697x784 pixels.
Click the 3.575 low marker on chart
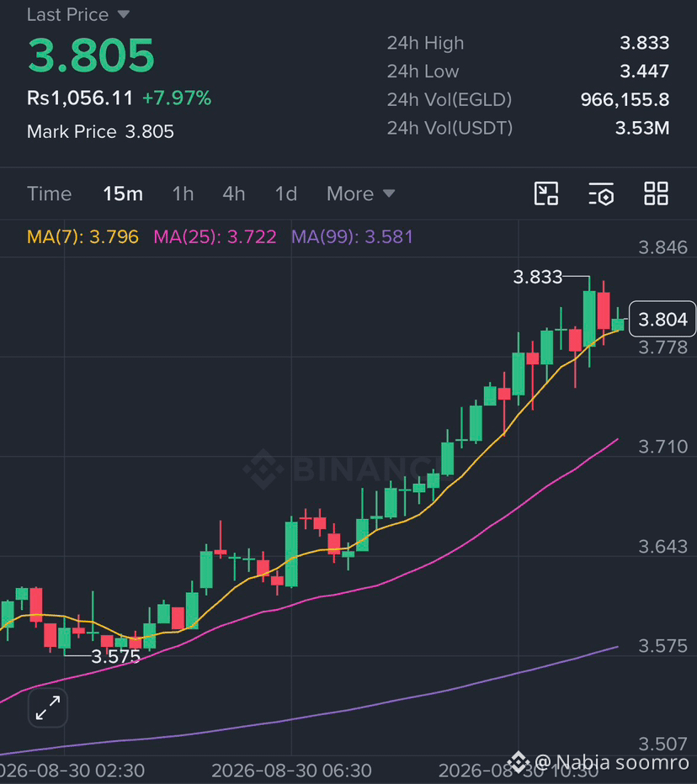click(115, 656)
